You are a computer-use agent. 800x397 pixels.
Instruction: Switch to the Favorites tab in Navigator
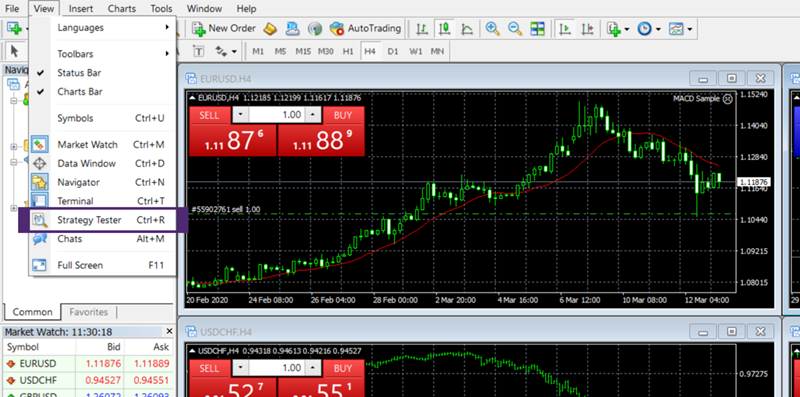[89, 312]
